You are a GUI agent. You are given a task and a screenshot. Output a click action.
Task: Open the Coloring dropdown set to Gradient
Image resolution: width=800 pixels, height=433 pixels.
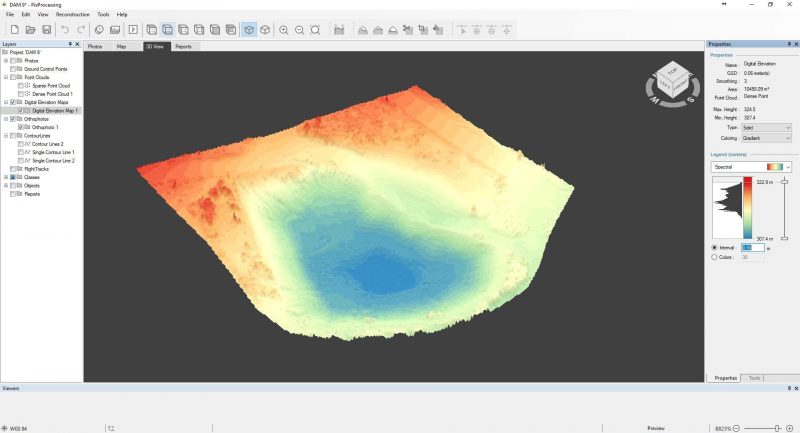pyautogui.click(x=766, y=138)
